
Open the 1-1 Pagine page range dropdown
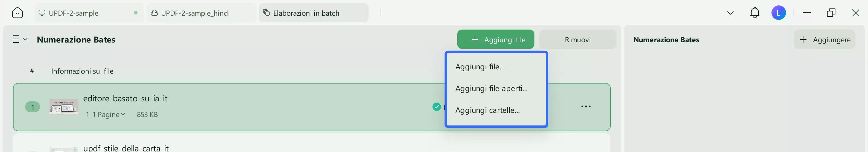pyautogui.click(x=106, y=115)
